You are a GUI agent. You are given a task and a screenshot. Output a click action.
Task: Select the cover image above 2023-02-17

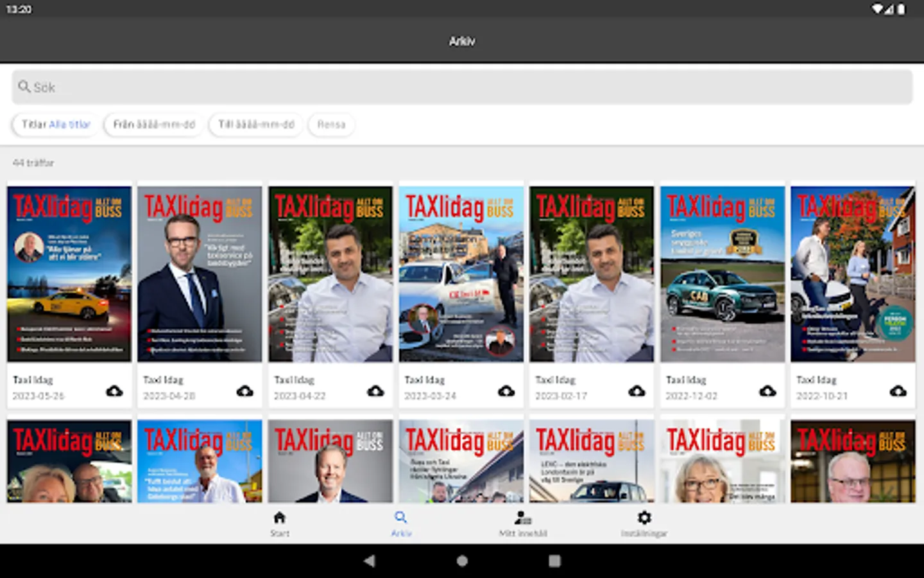[592, 274]
